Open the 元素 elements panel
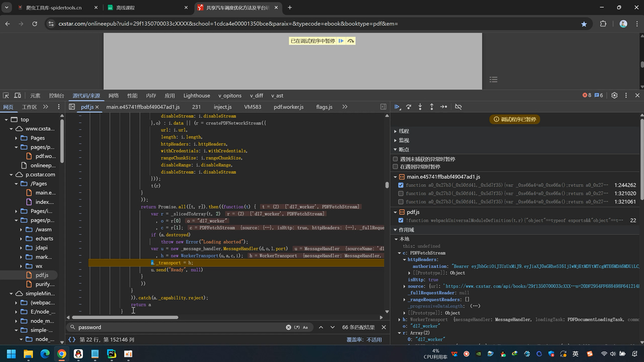 [x=35, y=95]
